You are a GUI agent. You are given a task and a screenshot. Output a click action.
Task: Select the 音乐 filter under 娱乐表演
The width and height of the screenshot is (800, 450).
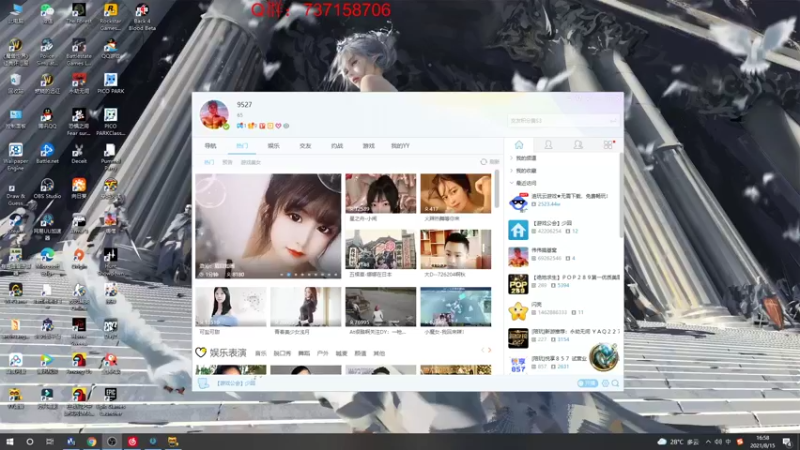[261, 353]
